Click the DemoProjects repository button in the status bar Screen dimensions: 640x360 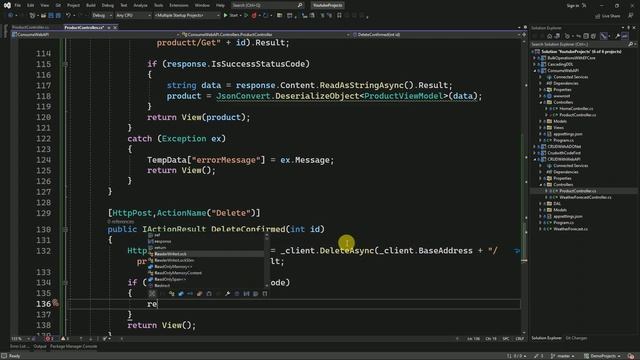point(602,356)
